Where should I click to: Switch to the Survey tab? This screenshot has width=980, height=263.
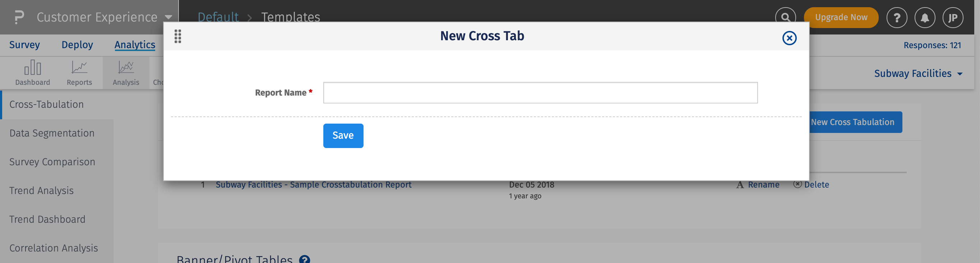24,45
